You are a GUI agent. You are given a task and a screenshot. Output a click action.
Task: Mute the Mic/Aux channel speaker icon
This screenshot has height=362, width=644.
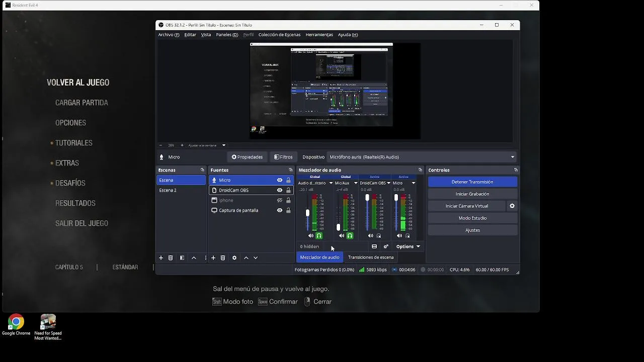[342, 236]
